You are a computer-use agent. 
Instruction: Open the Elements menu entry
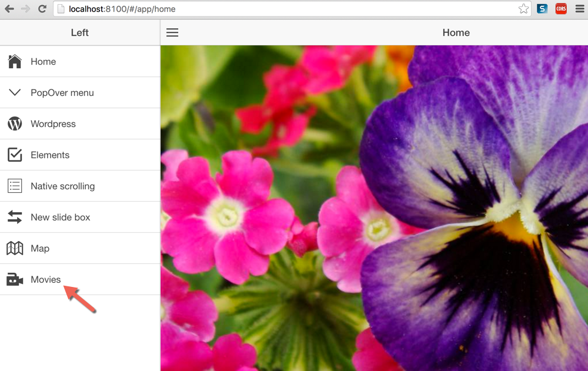click(x=80, y=155)
